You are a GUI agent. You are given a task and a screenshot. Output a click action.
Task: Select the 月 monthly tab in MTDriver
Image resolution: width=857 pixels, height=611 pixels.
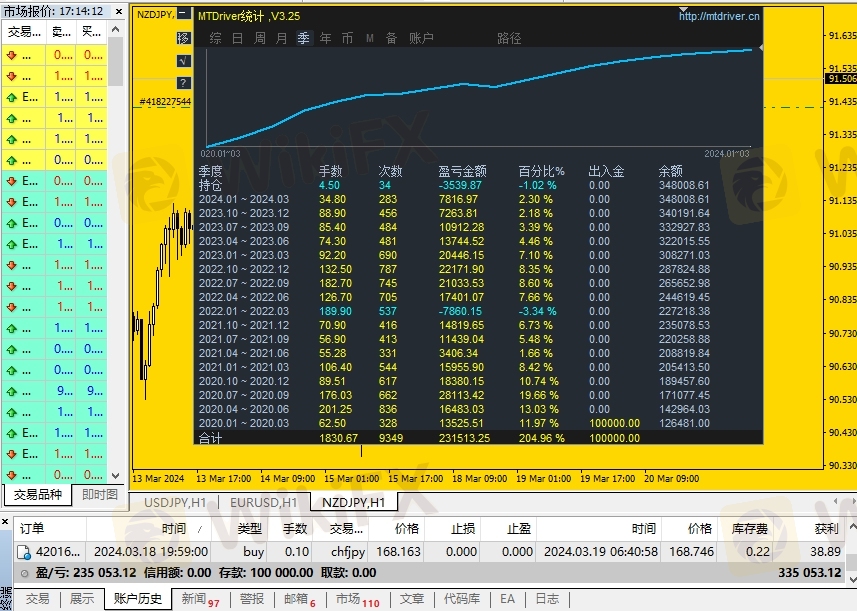281,38
